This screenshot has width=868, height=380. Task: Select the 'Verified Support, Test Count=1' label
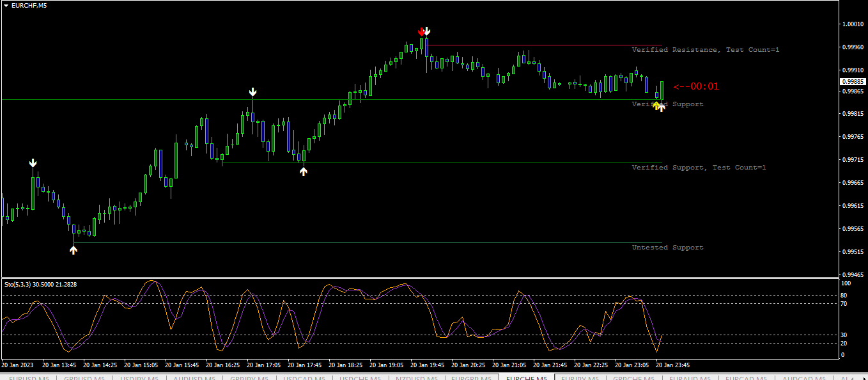699,168
